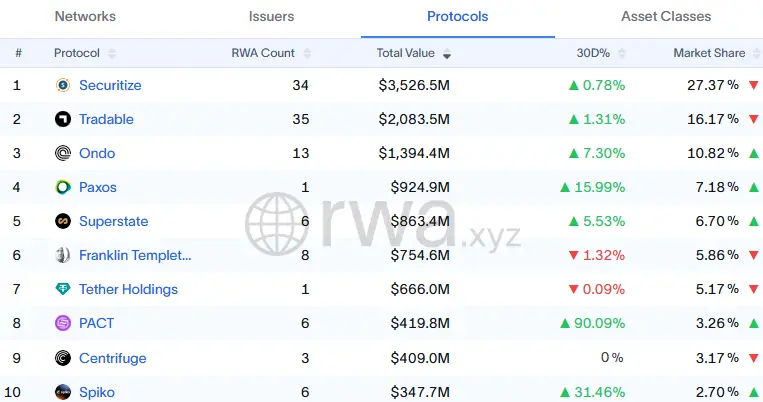The height and width of the screenshot is (402, 763).
Task: Click the $419.8M total value cell
Action: point(420,323)
